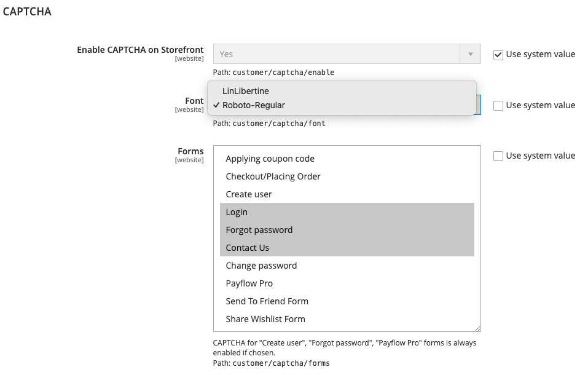
Task: Click the Forms list resize handle
Action: 477,328
